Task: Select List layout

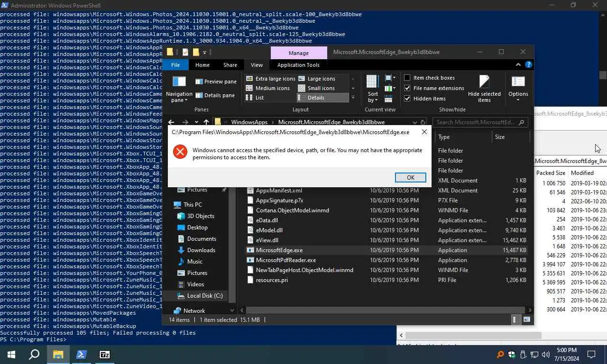Action: 255,98
